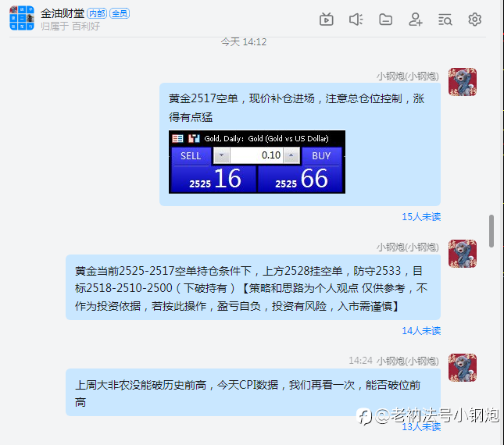Click the 上周大非农 CPI message bubble

point(253,393)
